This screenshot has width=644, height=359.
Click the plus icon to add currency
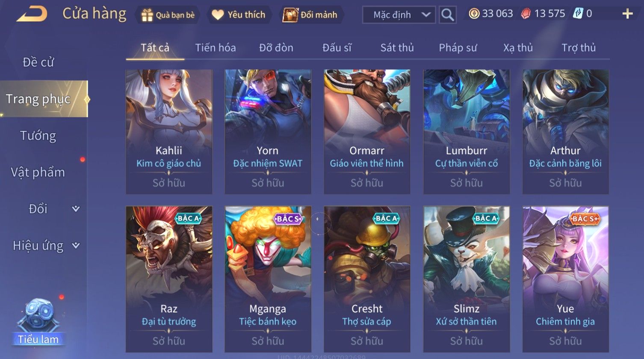pyautogui.click(x=627, y=14)
